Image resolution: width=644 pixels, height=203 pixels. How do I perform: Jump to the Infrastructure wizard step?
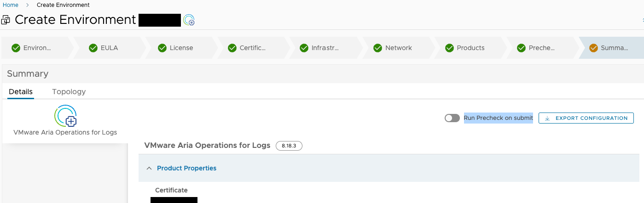point(325,48)
